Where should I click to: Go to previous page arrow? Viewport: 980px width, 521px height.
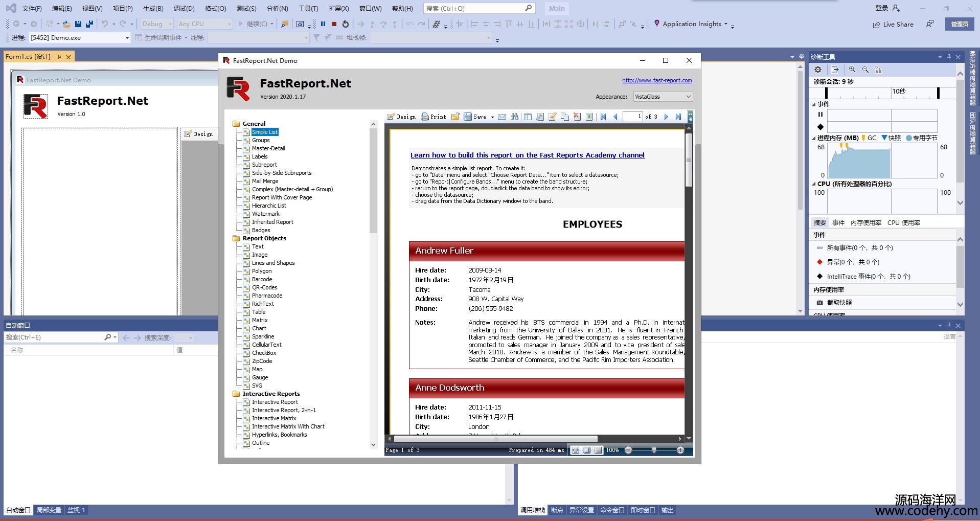616,117
